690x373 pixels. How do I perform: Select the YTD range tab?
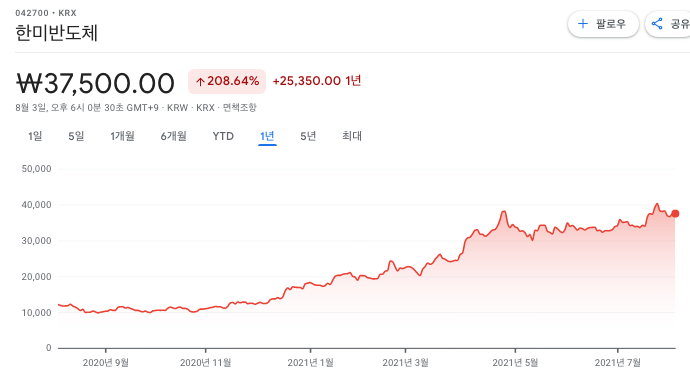tap(223, 136)
